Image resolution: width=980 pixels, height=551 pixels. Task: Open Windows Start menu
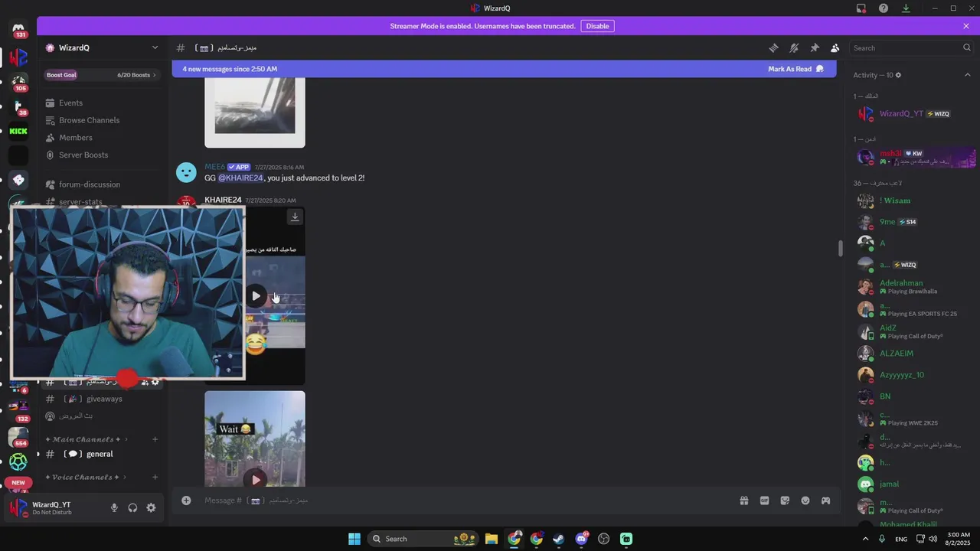(x=354, y=539)
